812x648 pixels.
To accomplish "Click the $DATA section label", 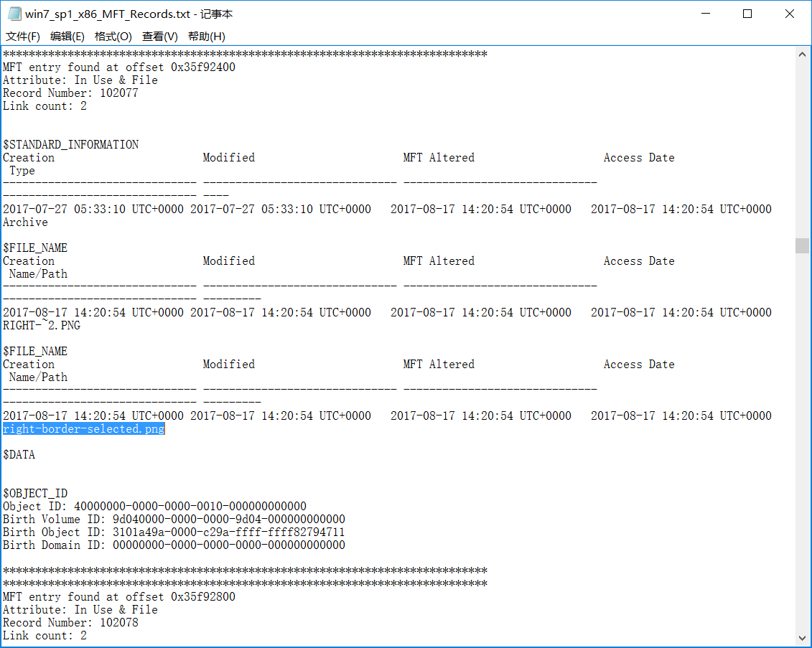I will pyautogui.click(x=19, y=454).
